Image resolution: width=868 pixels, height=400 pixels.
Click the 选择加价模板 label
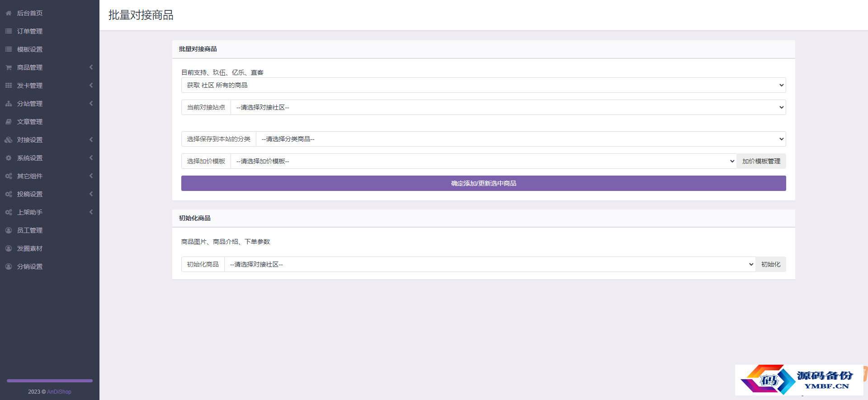(x=206, y=161)
